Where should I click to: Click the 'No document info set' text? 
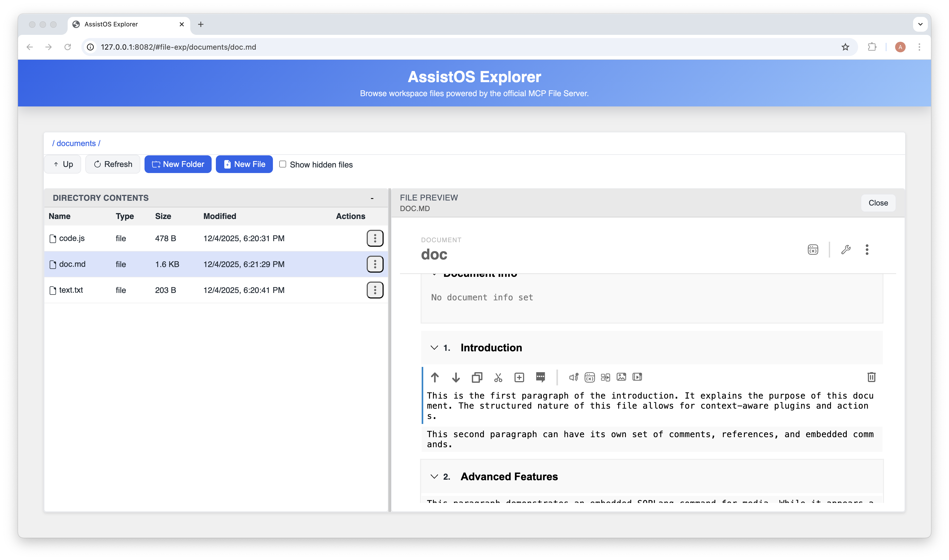coord(482,297)
